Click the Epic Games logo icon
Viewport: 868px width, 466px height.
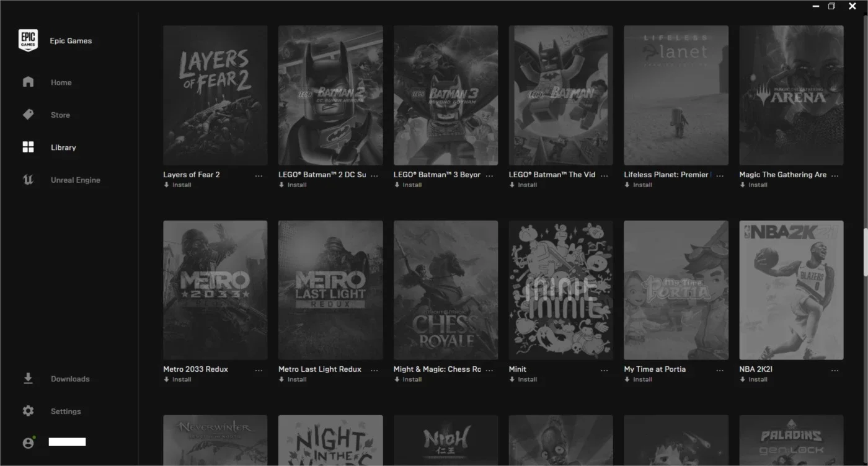(28, 41)
